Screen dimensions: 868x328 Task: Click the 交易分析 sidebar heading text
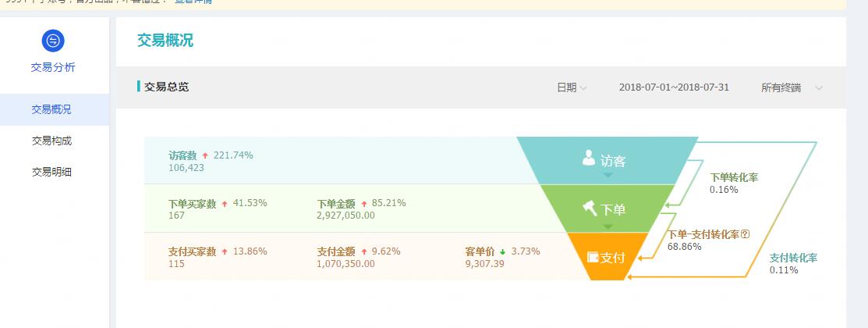(53, 68)
